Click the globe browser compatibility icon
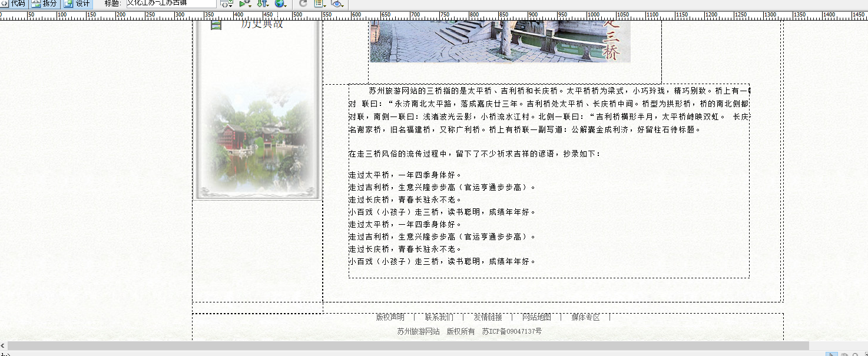 coord(280,4)
